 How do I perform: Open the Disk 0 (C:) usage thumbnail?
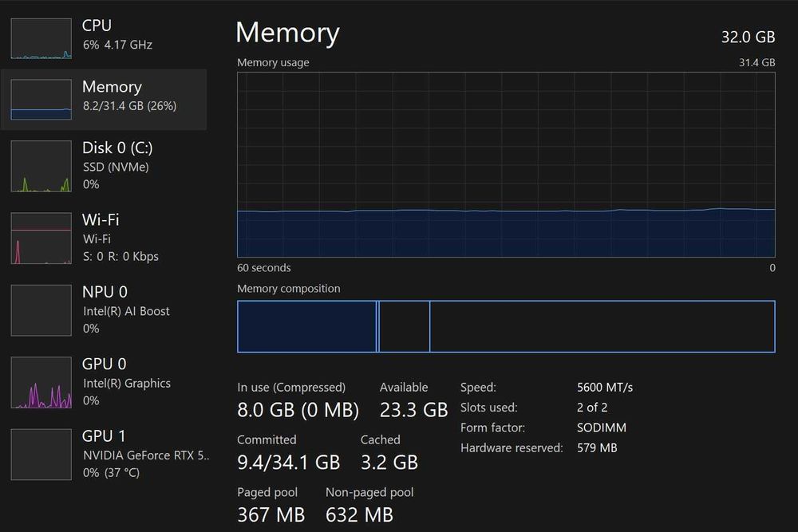[x=41, y=167]
